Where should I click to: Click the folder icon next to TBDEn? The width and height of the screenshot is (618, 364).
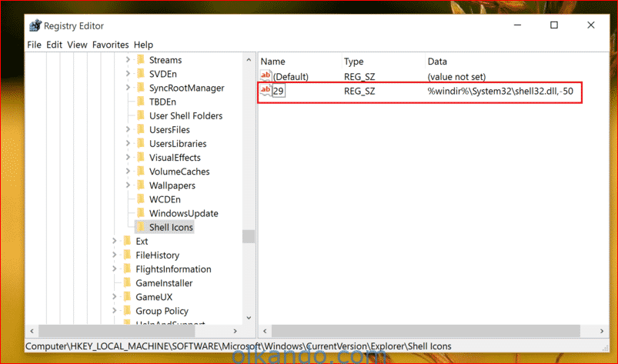point(141,102)
